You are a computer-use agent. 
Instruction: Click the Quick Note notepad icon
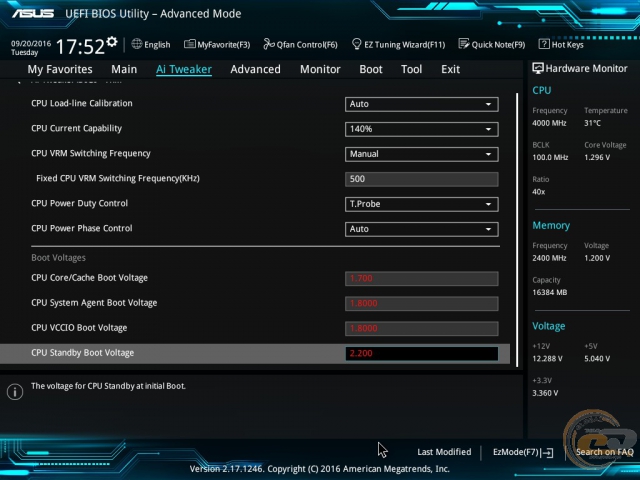click(464, 44)
